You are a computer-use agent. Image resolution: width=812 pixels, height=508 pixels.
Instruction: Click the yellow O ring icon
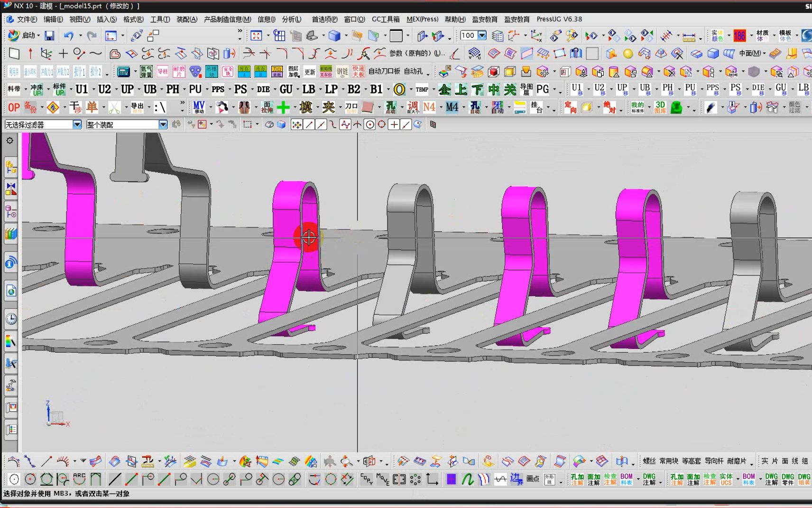tap(399, 89)
